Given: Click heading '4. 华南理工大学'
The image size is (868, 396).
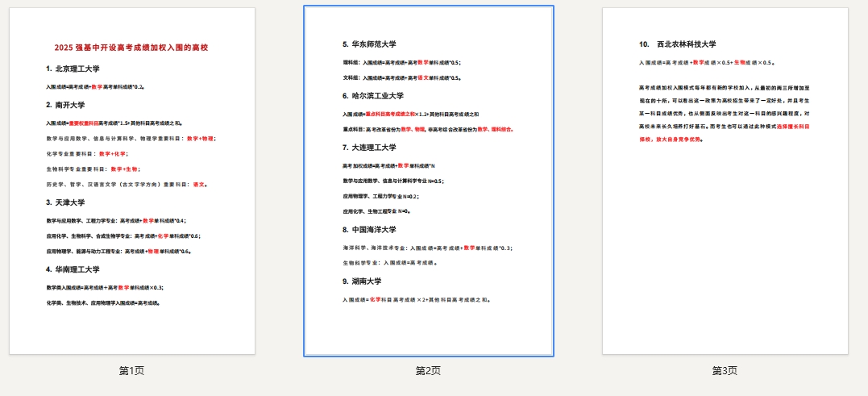Looking at the screenshot, I should pos(73,269).
